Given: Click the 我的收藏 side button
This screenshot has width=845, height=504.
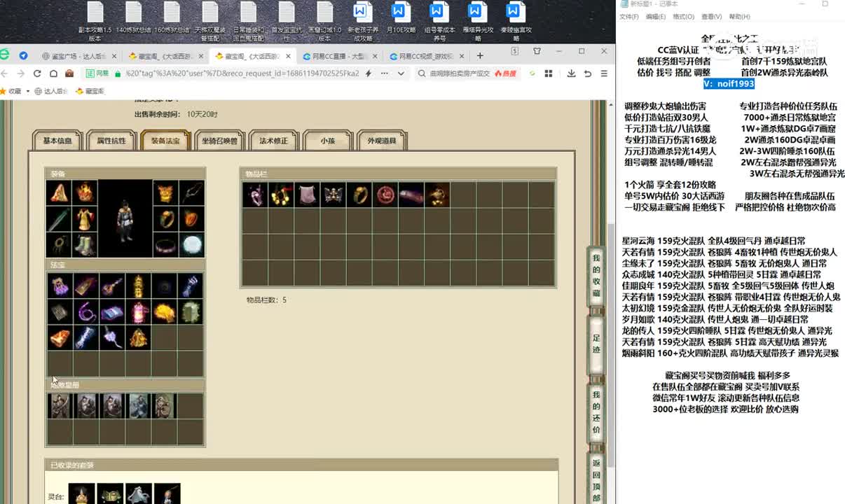Looking at the screenshot, I should (596, 274).
